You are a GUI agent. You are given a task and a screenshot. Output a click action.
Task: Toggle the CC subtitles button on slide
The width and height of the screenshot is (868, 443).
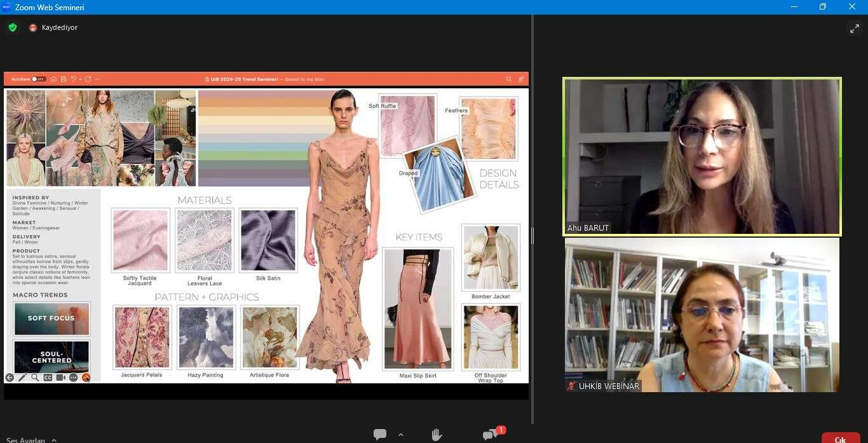48,378
